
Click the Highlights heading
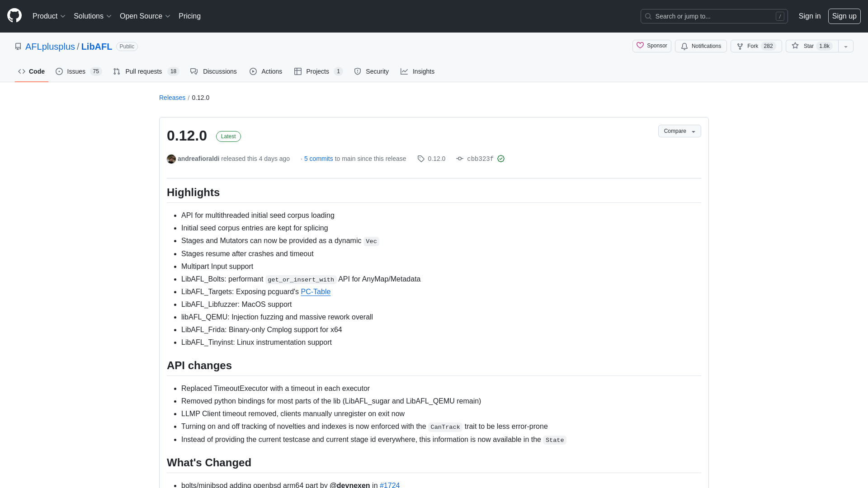pos(193,192)
